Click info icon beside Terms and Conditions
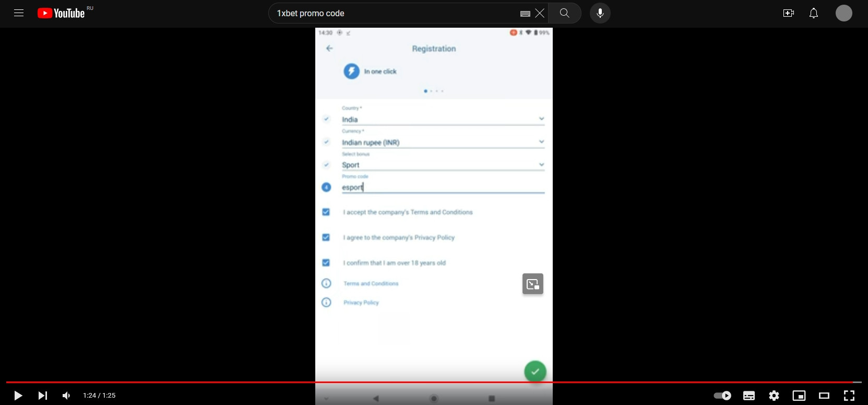Image resolution: width=868 pixels, height=405 pixels. 326,283
